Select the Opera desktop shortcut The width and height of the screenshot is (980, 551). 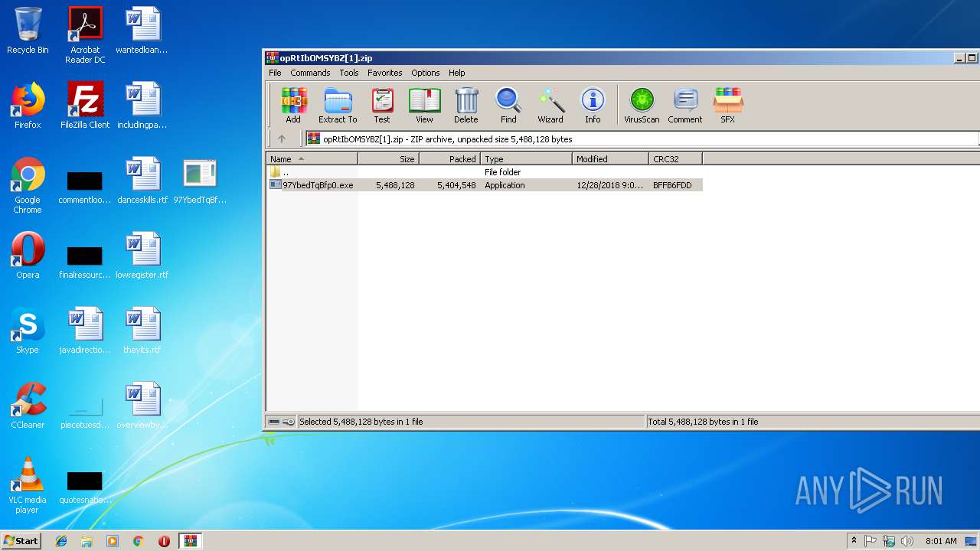tap(28, 256)
